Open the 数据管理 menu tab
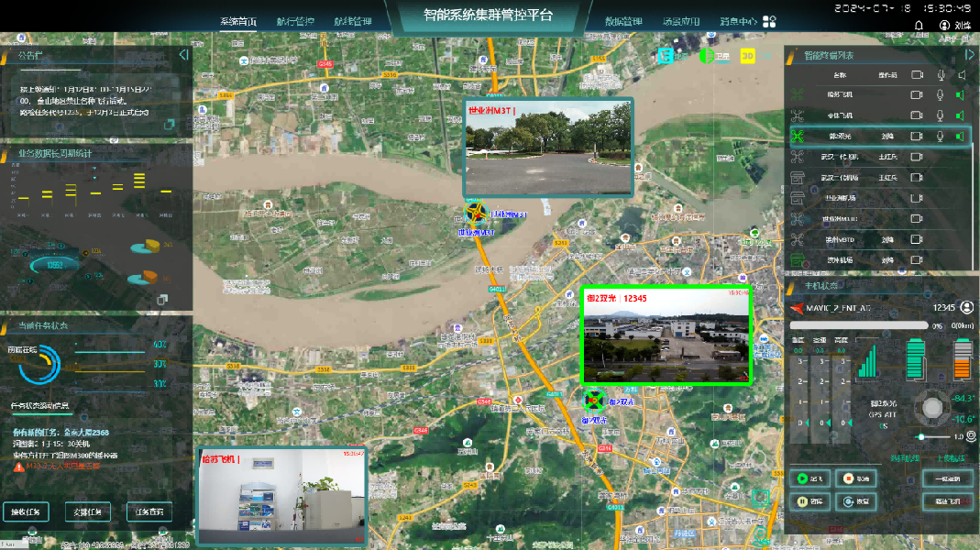This screenshot has width=980, height=550. tap(624, 21)
